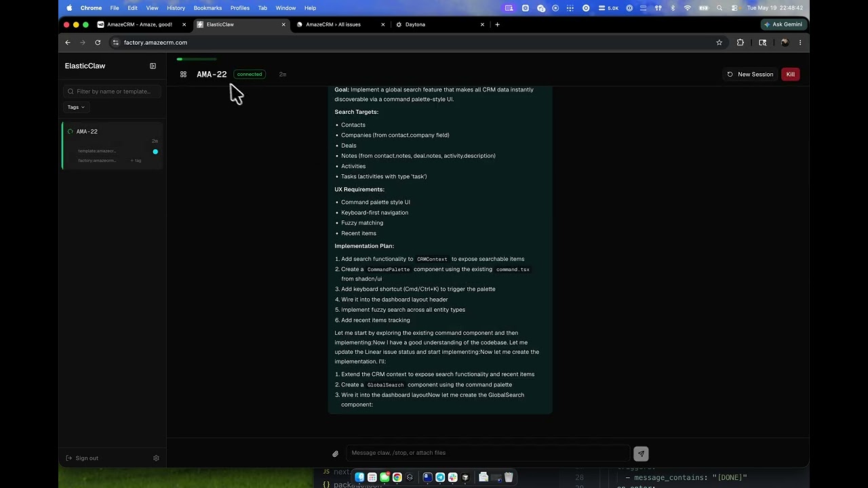Click the factory:amazecrm... tag
868x488 pixels.
97,161
